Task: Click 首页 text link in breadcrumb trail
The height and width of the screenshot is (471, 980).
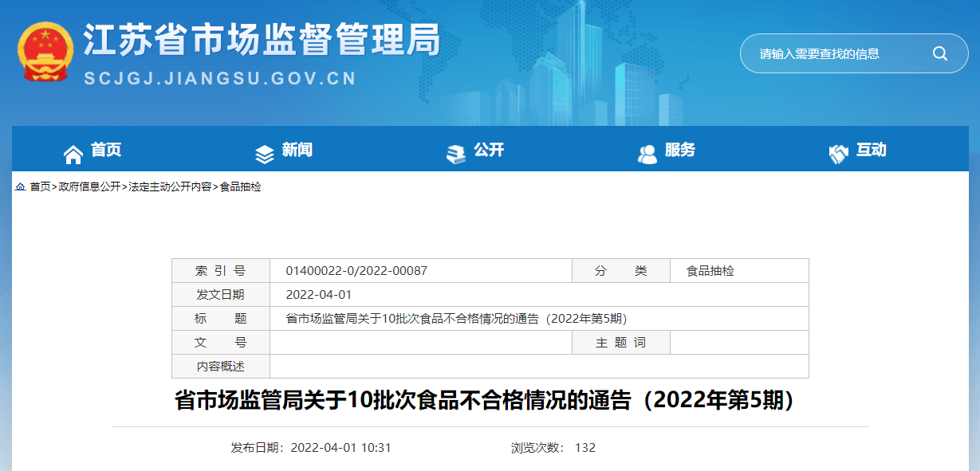Action: point(40,186)
